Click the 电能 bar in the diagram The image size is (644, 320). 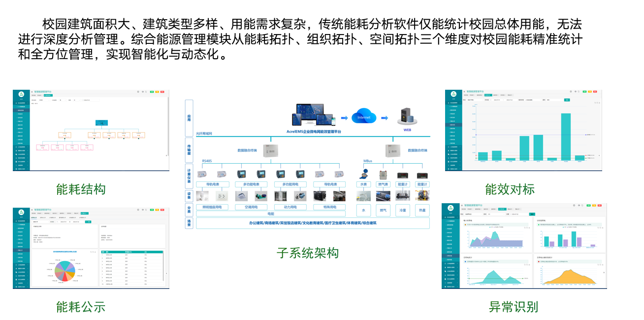coord(271,214)
